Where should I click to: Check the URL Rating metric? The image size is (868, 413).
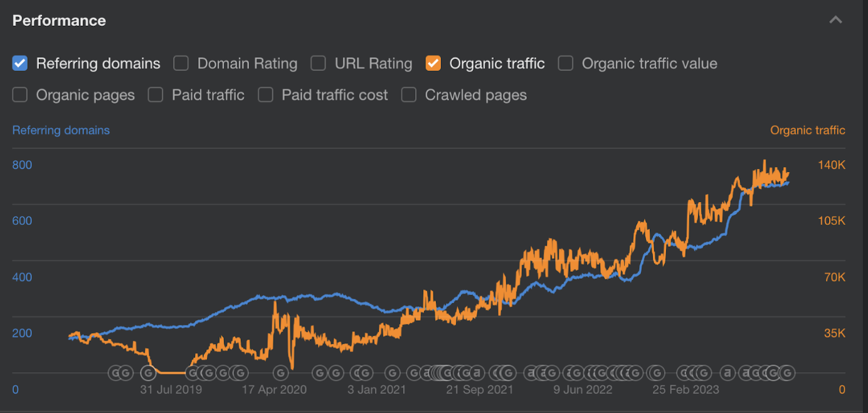(x=318, y=63)
